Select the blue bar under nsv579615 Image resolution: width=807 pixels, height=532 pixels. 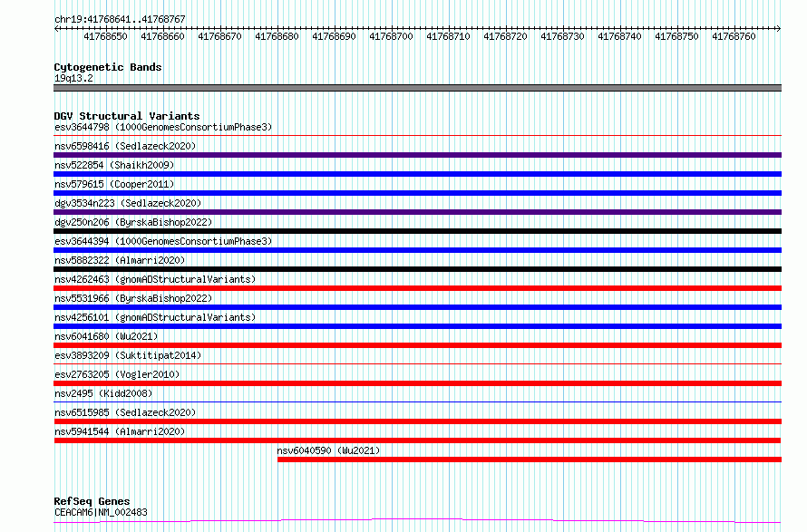point(417,193)
